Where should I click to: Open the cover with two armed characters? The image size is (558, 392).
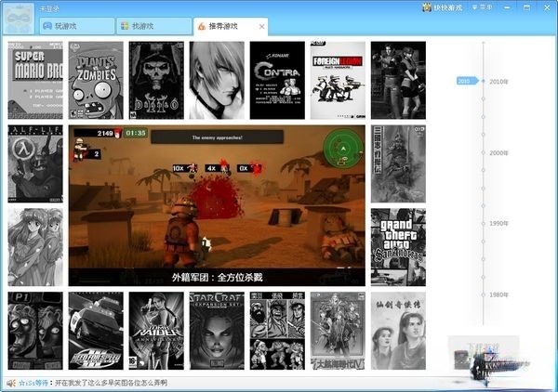point(398,80)
